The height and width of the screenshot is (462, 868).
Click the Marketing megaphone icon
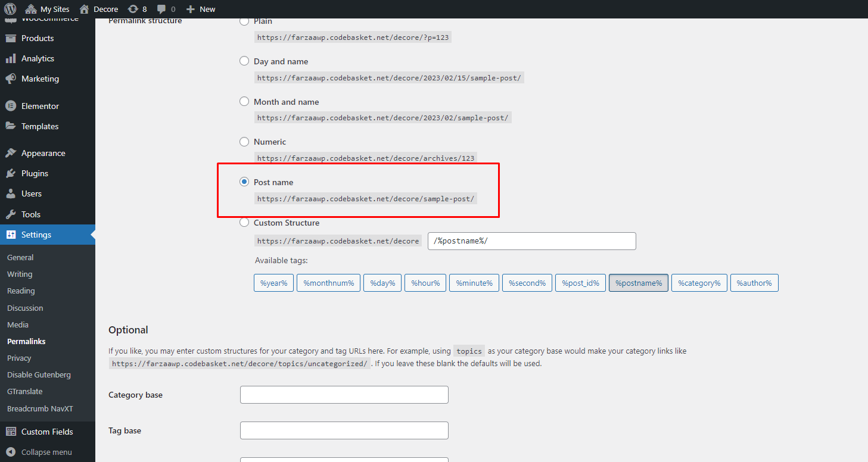point(11,79)
